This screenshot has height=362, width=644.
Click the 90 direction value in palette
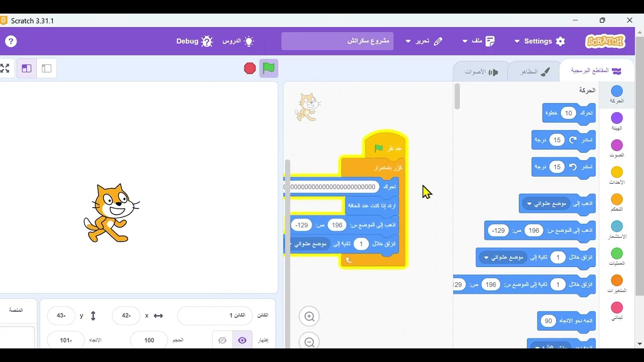pyautogui.click(x=548, y=321)
